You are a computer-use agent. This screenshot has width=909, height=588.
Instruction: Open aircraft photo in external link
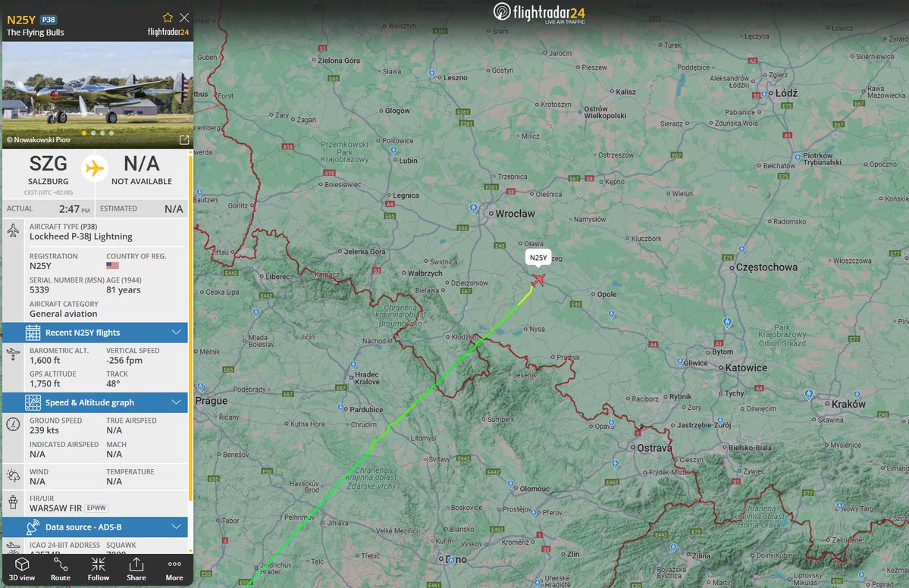(184, 139)
